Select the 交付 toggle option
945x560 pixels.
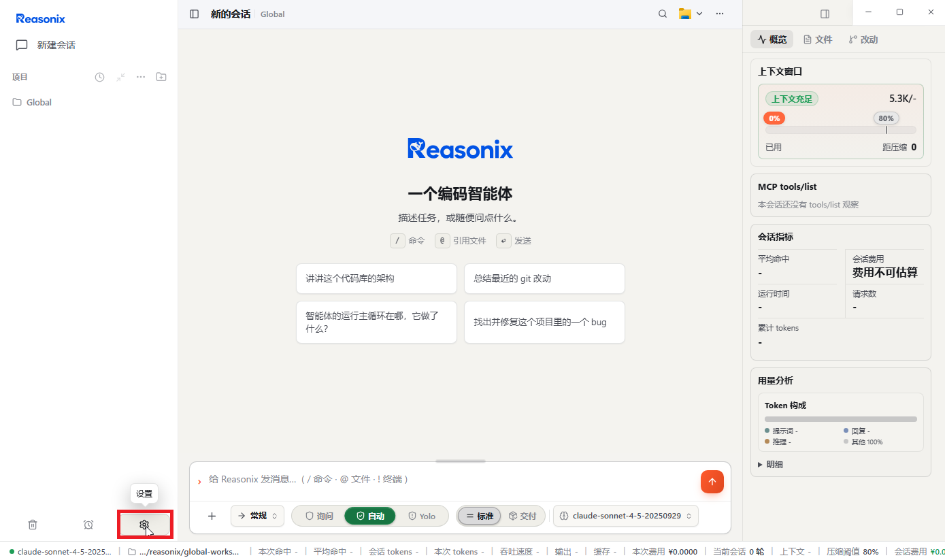point(523,516)
